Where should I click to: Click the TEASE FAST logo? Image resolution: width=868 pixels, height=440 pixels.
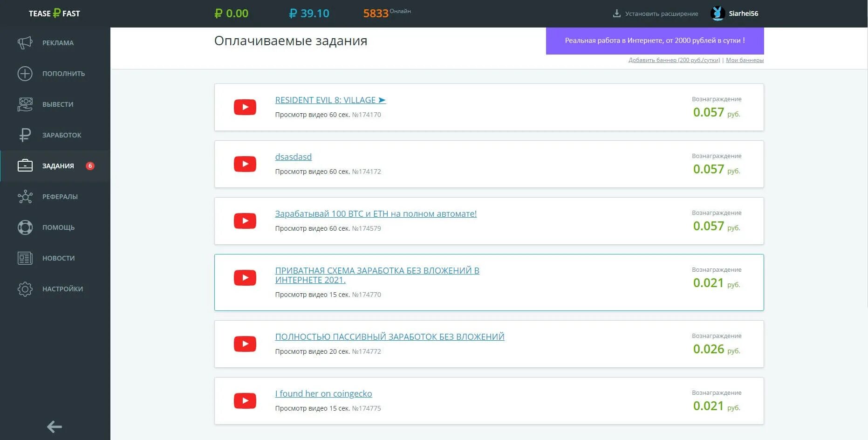click(x=55, y=14)
